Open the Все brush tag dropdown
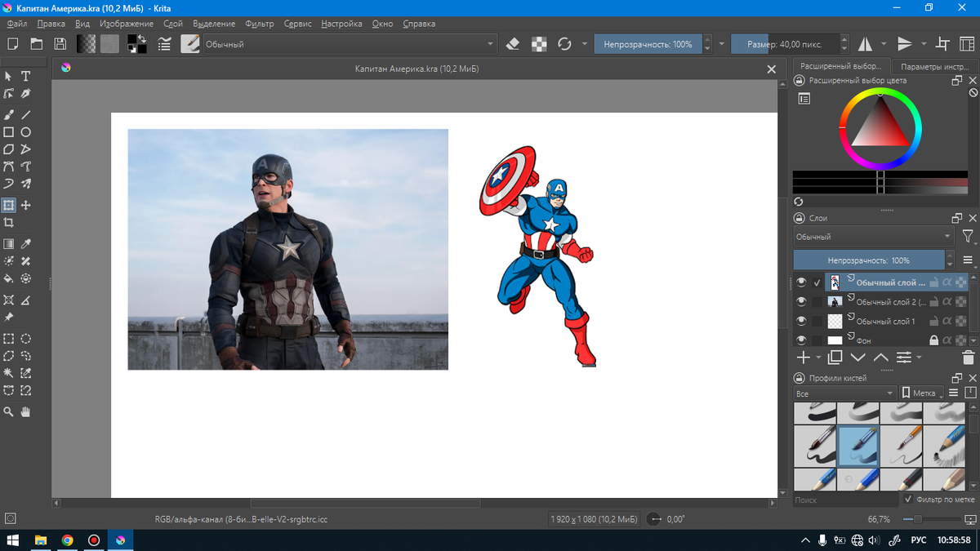Image resolution: width=980 pixels, height=551 pixels. point(844,393)
